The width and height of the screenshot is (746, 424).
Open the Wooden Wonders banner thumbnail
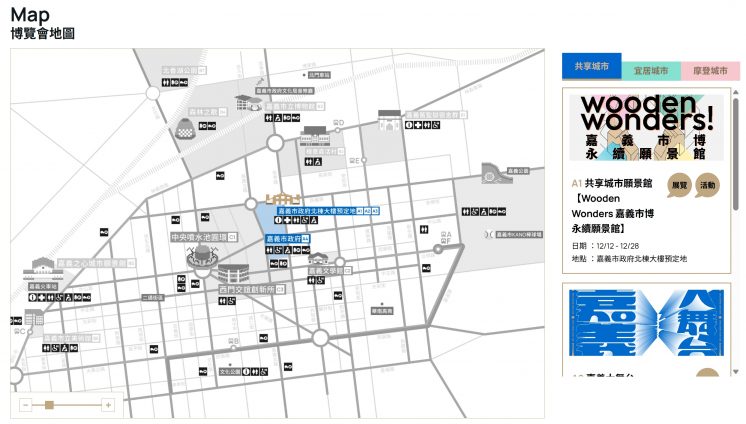point(647,127)
